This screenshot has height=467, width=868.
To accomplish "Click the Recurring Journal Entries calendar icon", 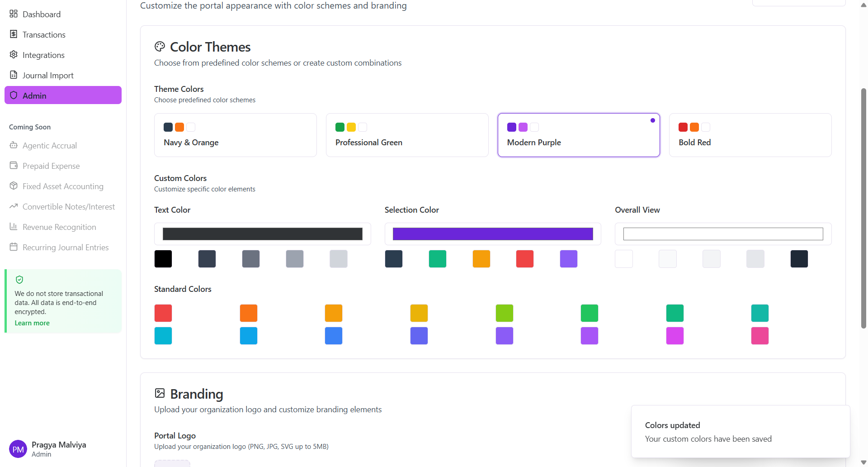I will coord(14,247).
